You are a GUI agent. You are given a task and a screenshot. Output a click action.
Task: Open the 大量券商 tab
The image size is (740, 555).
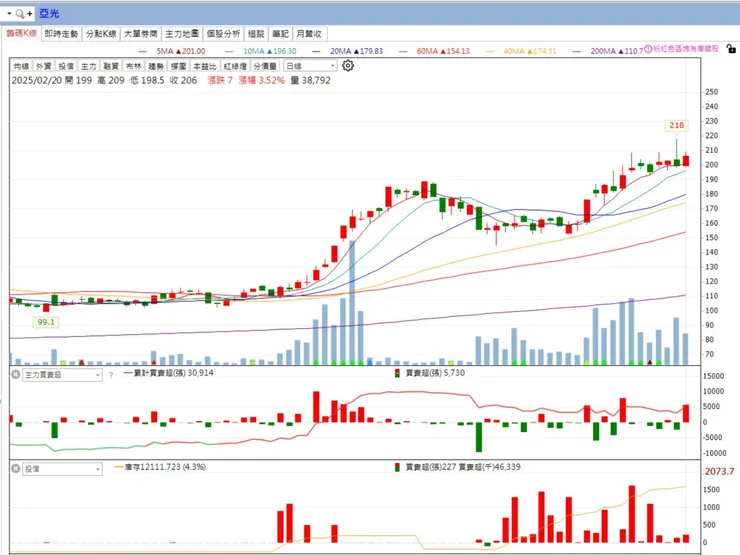coord(141,34)
